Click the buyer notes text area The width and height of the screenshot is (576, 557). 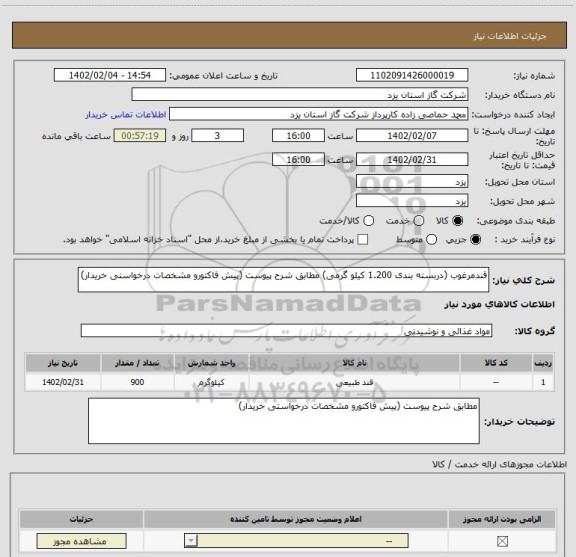(x=284, y=421)
